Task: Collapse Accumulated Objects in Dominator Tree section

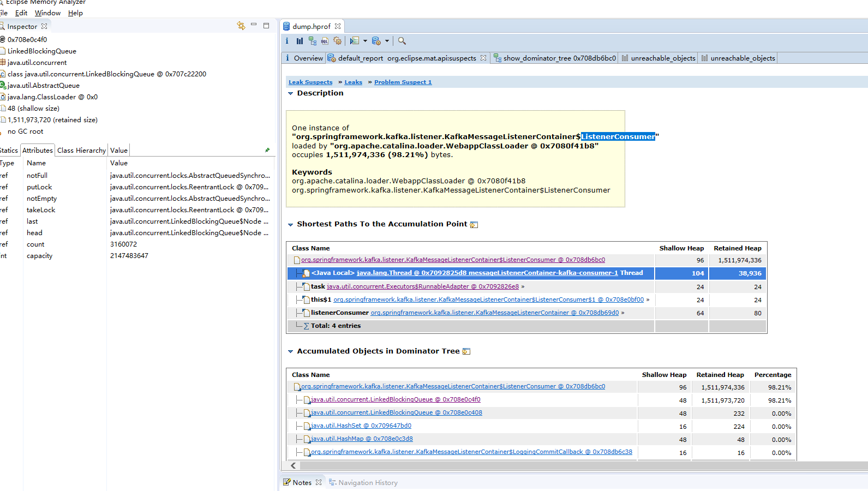Action: click(x=291, y=351)
